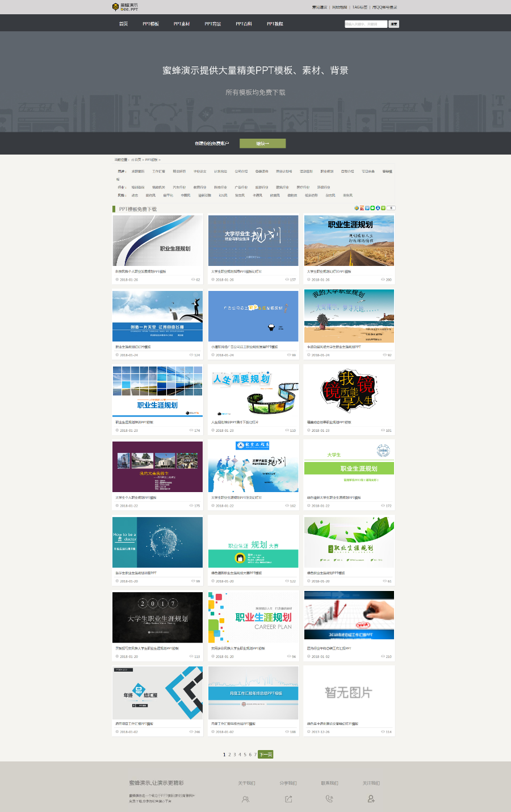Filter by 广告行业 industry tag
Image resolution: width=511 pixels, height=812 pixels.
click(x=241, y=187)
